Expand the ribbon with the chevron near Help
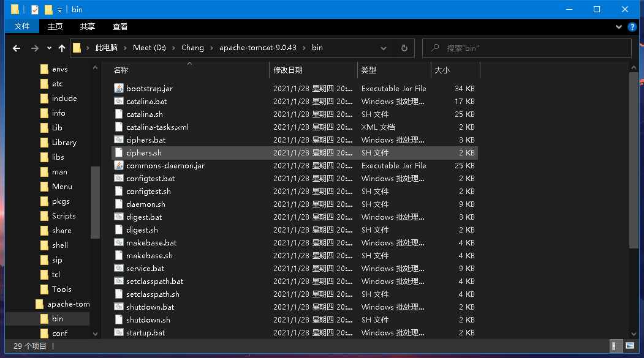 [619, 26]
